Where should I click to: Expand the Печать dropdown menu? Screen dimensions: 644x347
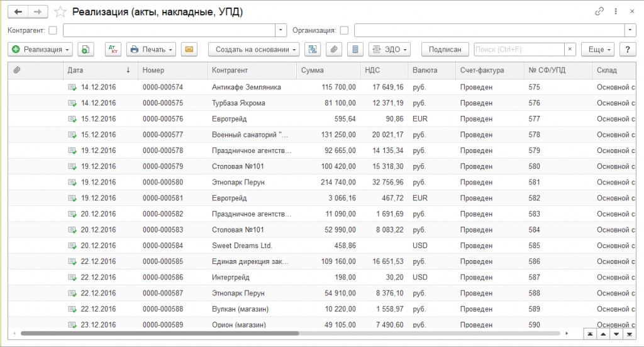(x=151, y=49)
